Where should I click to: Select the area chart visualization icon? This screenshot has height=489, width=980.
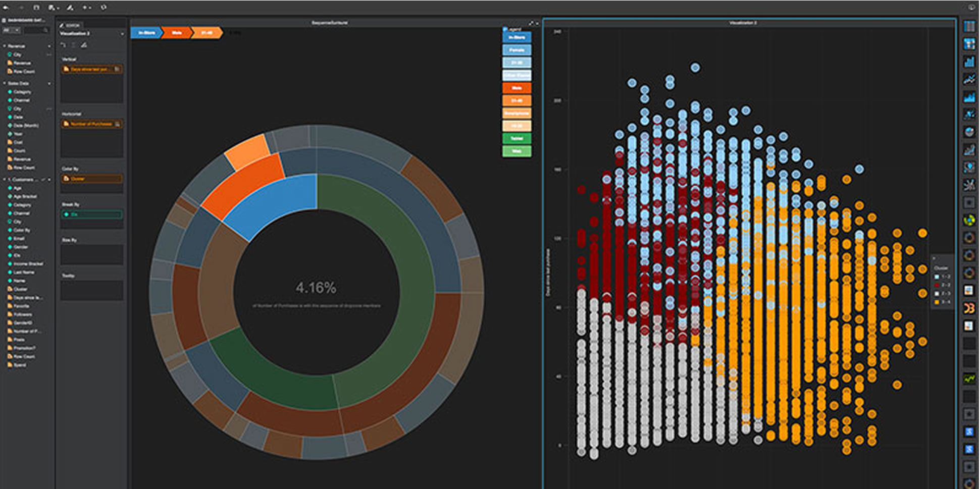969,97
